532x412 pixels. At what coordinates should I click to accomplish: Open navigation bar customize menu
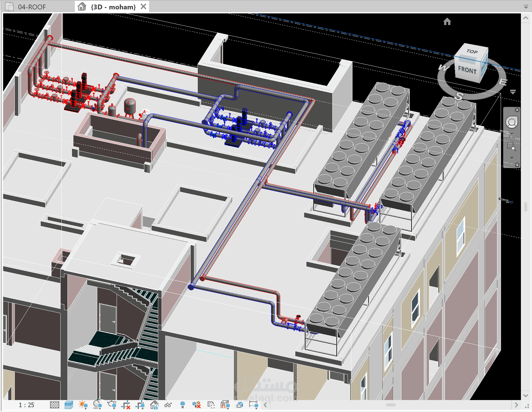517,165
